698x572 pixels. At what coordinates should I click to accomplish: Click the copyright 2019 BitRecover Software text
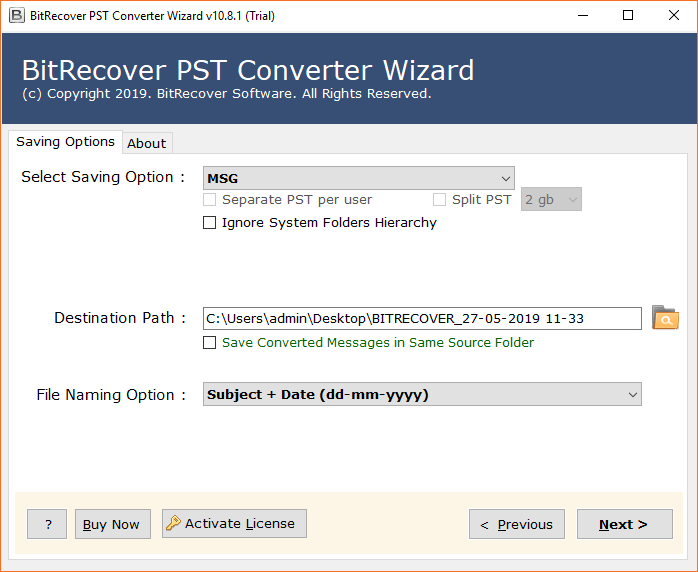pyautogui.click(x=227, y=94)
